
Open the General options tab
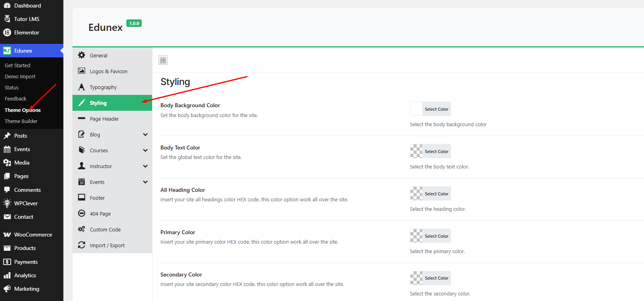pyautogui.click(x=112, y=55)
